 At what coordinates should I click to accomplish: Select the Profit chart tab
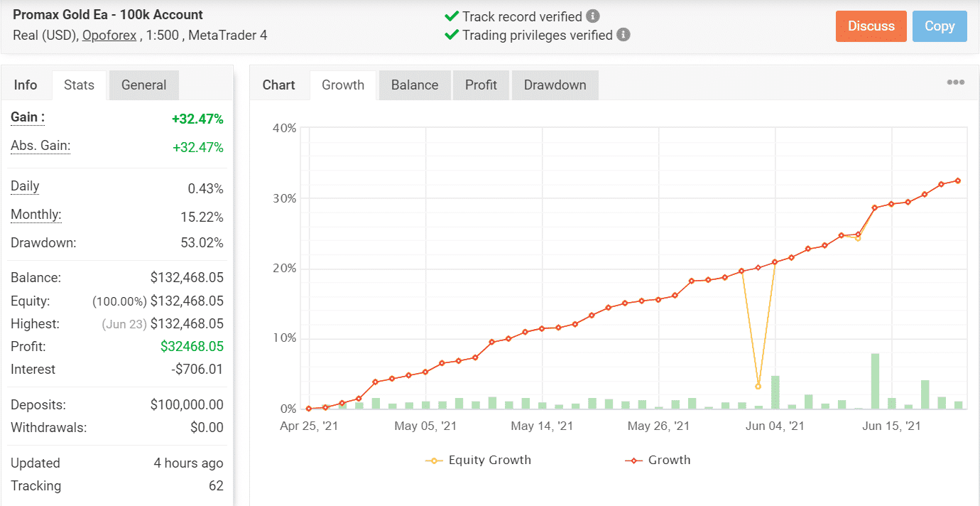point(481,85)
